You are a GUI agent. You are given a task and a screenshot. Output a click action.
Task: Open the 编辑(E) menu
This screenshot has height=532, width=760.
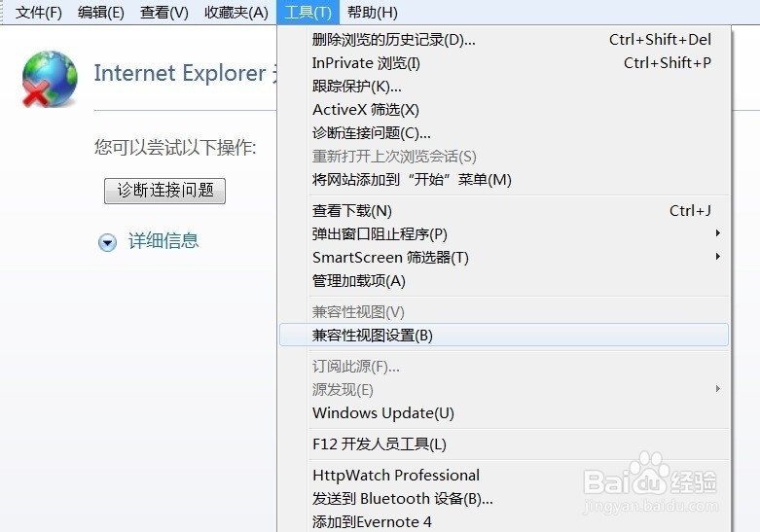100,12
